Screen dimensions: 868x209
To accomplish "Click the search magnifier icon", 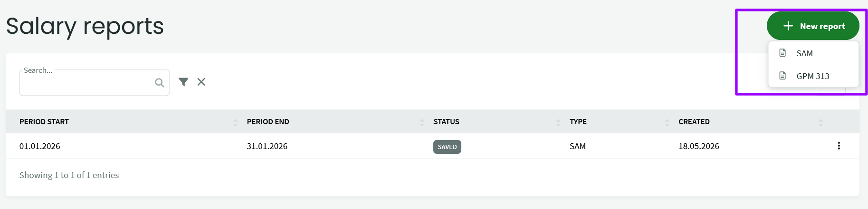I will tap(160, 83).
